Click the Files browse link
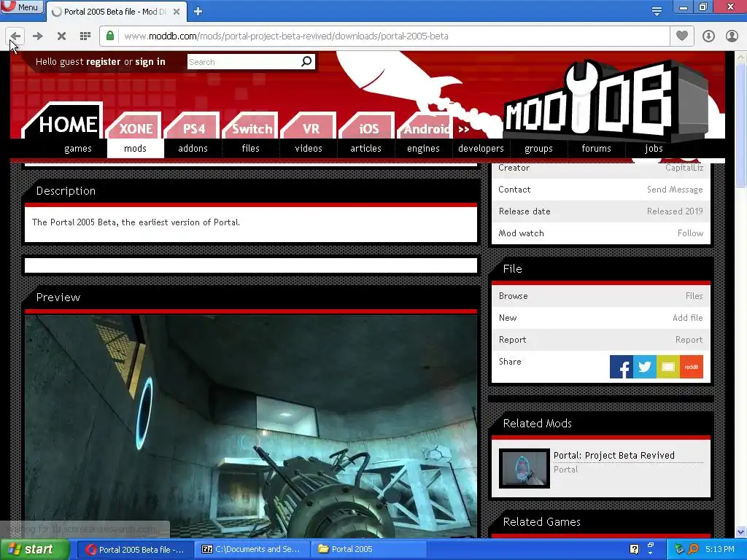The height and width of the screenshot is (560, 747). coord(694,296)
